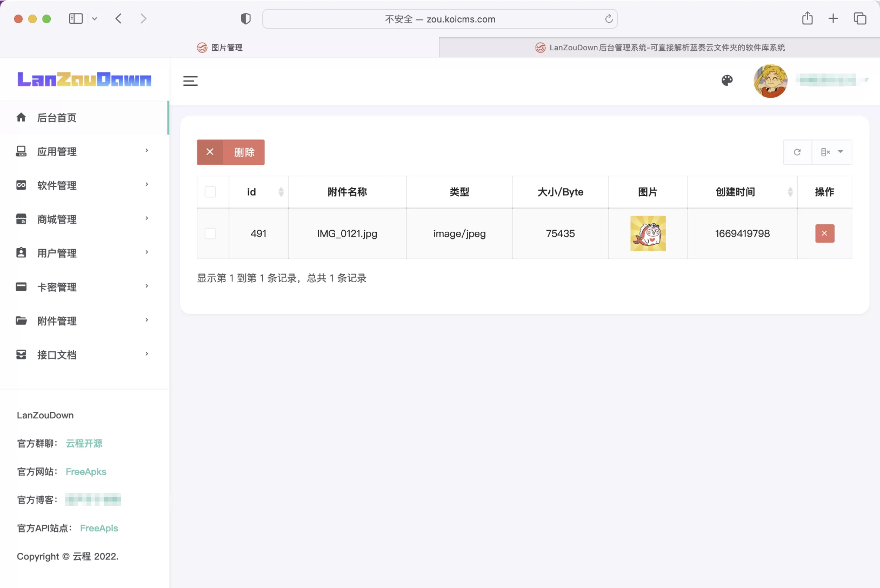The height and width of the screenshot is (588, 880).
Task: Click the red 删除 button
Action: click(x=231, y=152)
